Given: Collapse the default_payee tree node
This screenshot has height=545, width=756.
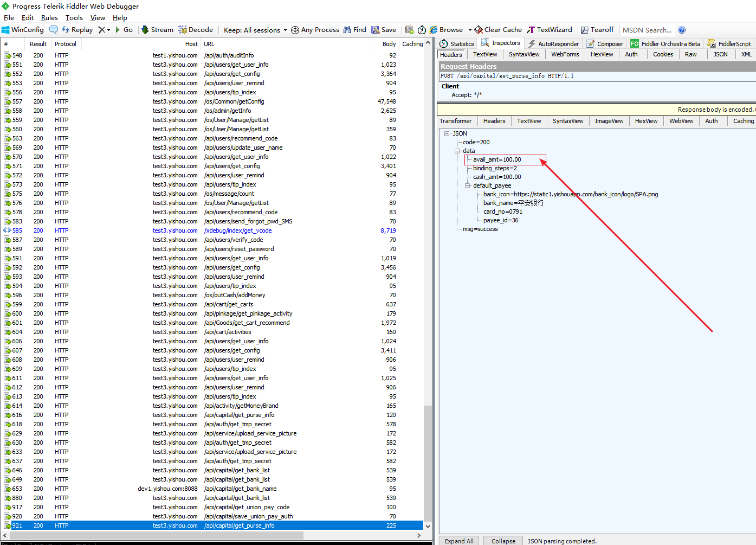Looking at the screenshot, I should 468,185.
